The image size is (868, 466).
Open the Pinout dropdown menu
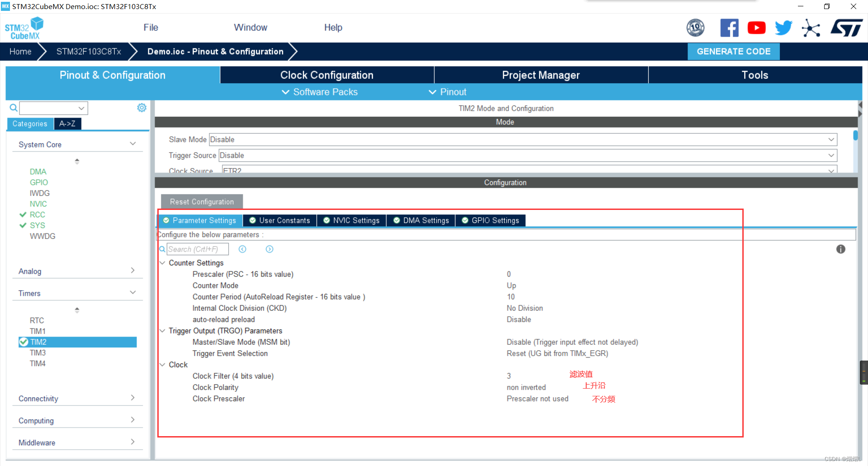point(447,92)
